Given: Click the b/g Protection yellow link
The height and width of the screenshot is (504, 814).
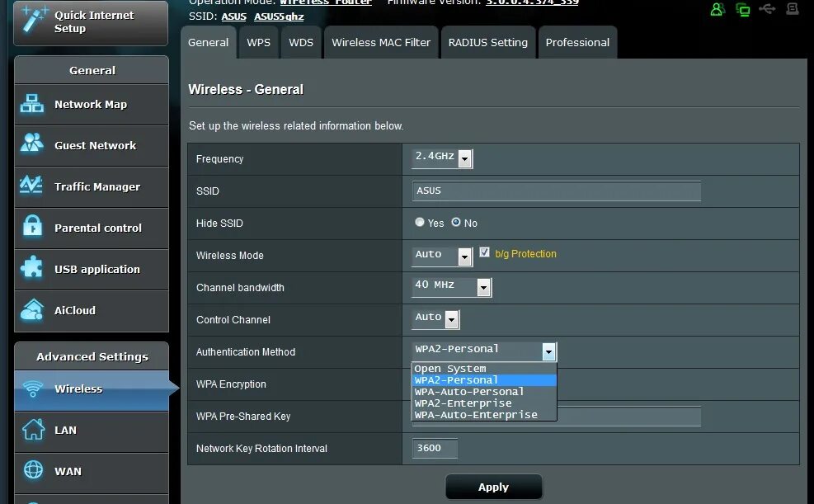Looking at the screenshot, I should pos(525,254).
